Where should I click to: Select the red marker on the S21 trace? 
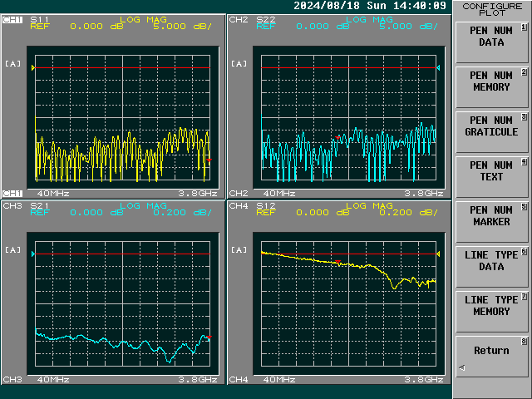[209, 337]
